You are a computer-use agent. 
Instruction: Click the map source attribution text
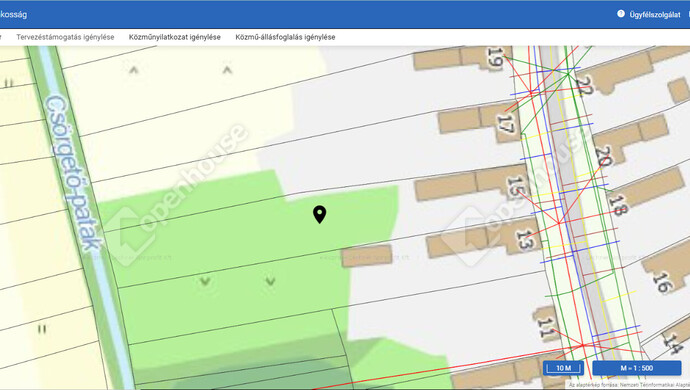click(x=629, y=385)
